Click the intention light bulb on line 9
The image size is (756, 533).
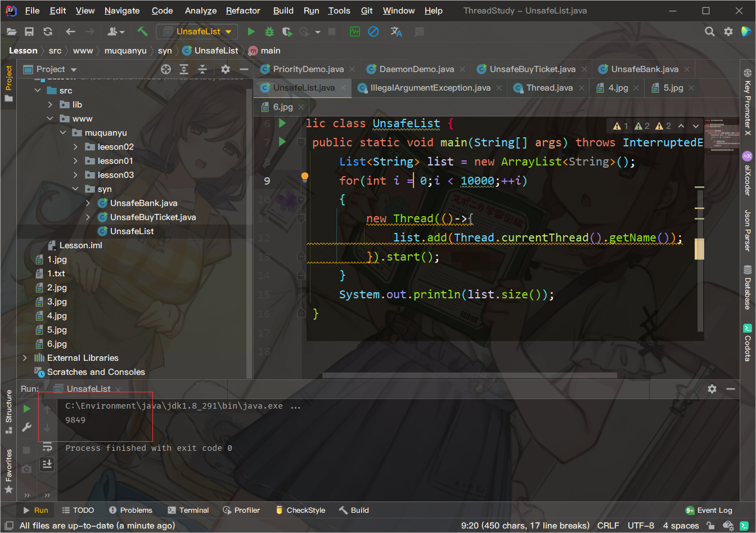[304, 178]
